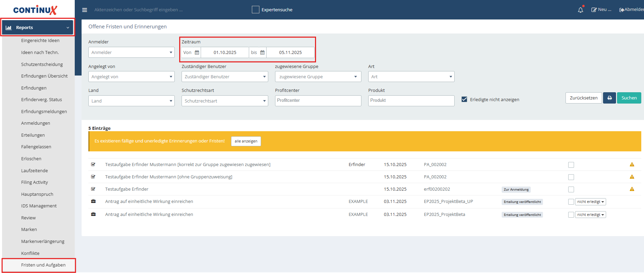The image size is (644, 273).
Task: Click briefcase icon for EP2025_ProjektBeta_UP row
Action: pos(93,202)
